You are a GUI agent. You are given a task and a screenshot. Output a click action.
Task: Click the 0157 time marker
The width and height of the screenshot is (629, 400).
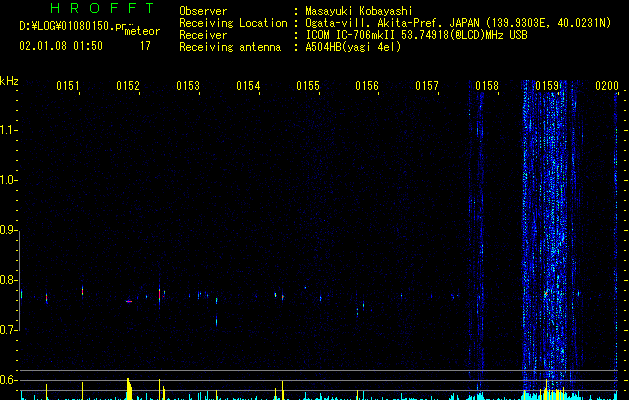pos(427,86)
